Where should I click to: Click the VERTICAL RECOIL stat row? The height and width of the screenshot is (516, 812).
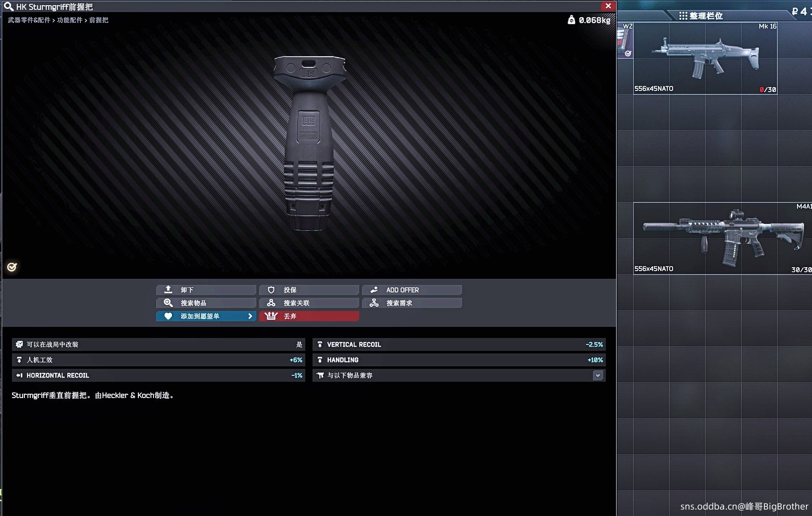pyautogui.click(x=459, y=344)
